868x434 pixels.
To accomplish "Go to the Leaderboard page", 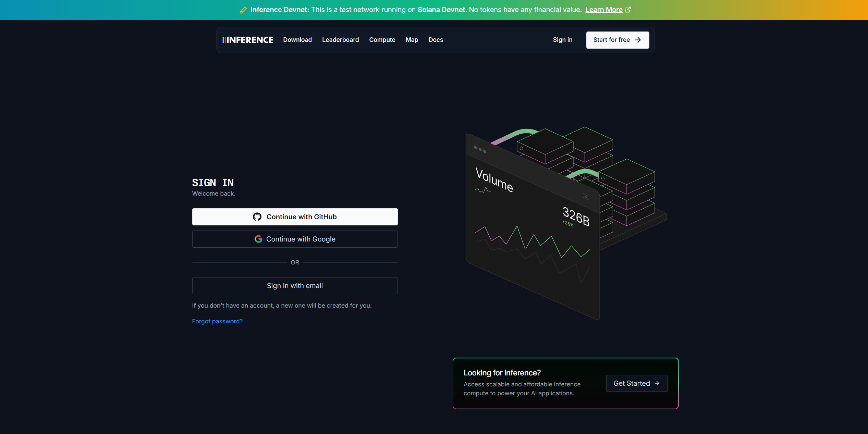I will tap(340, 40).
